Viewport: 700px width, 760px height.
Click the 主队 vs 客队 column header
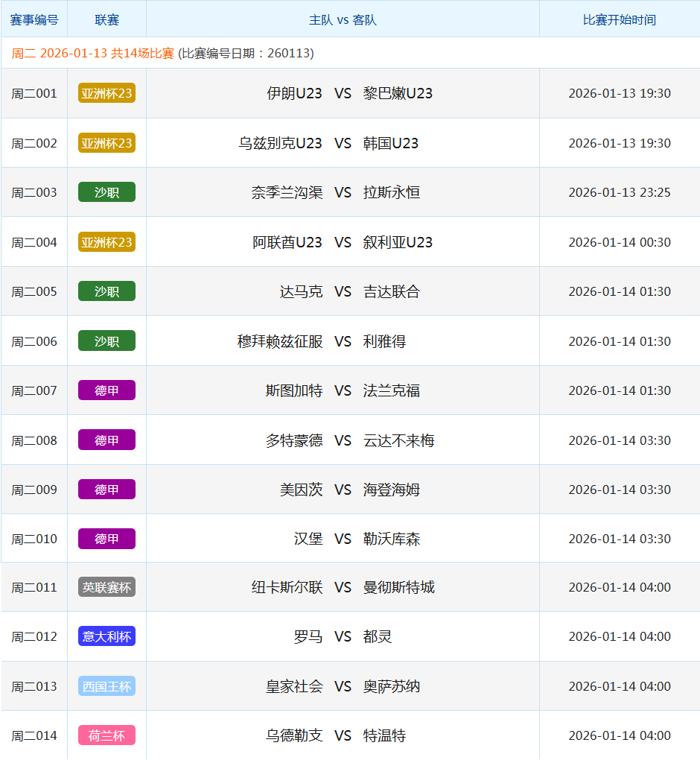(x=343, y=19)
